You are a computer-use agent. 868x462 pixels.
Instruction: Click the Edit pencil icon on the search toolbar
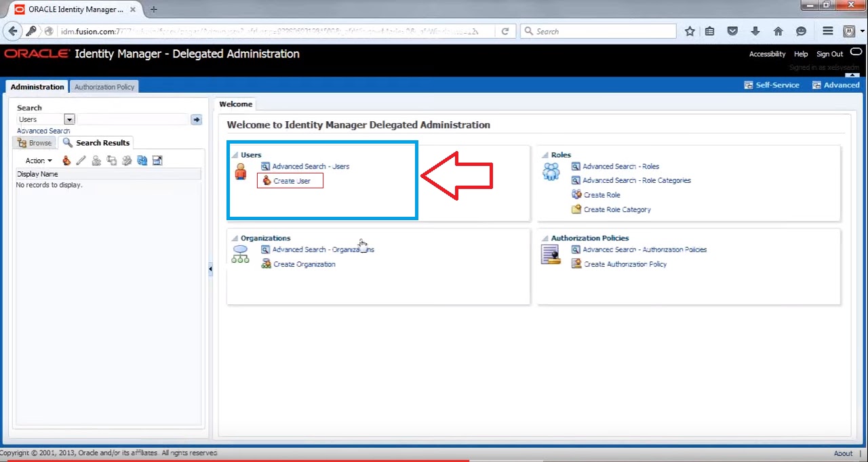(81, 160)
